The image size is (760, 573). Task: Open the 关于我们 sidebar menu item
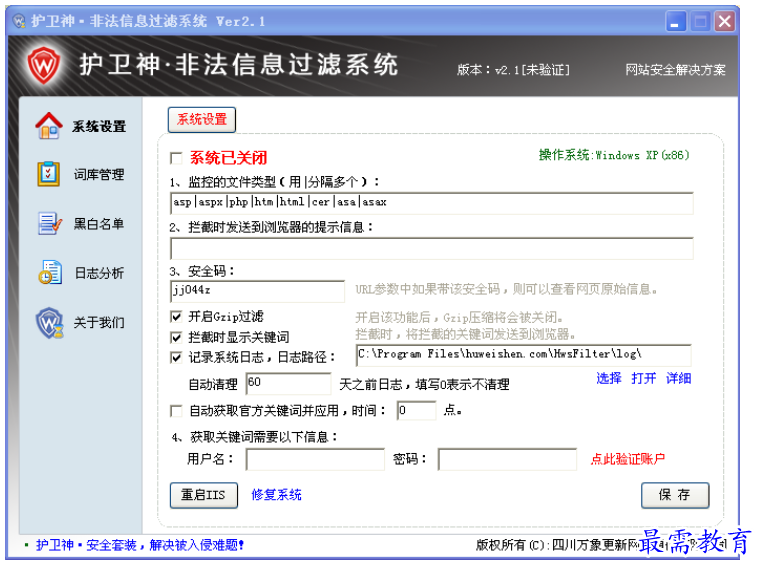(x=99, y=322)
